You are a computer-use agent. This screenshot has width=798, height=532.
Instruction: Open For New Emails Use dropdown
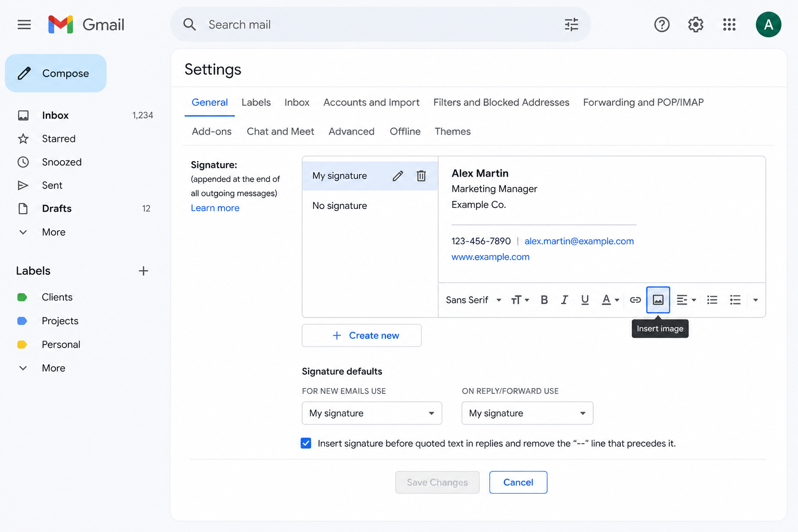point(372,413)
